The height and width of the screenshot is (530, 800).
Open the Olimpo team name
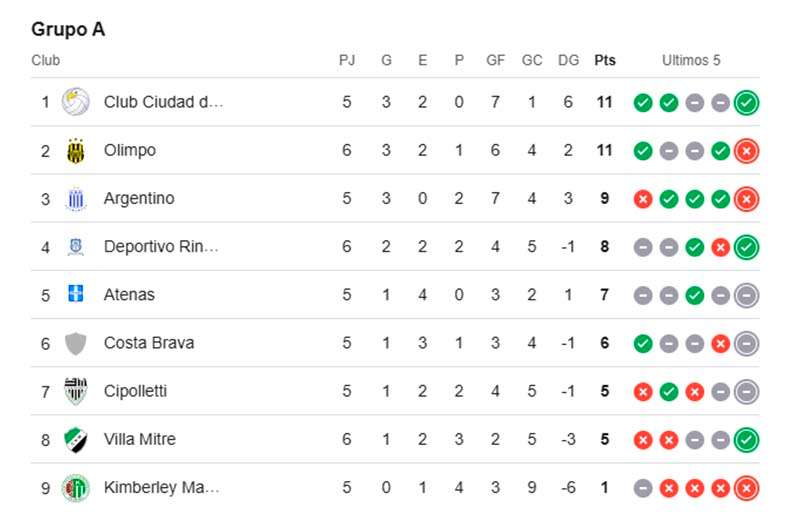(130, 150)
